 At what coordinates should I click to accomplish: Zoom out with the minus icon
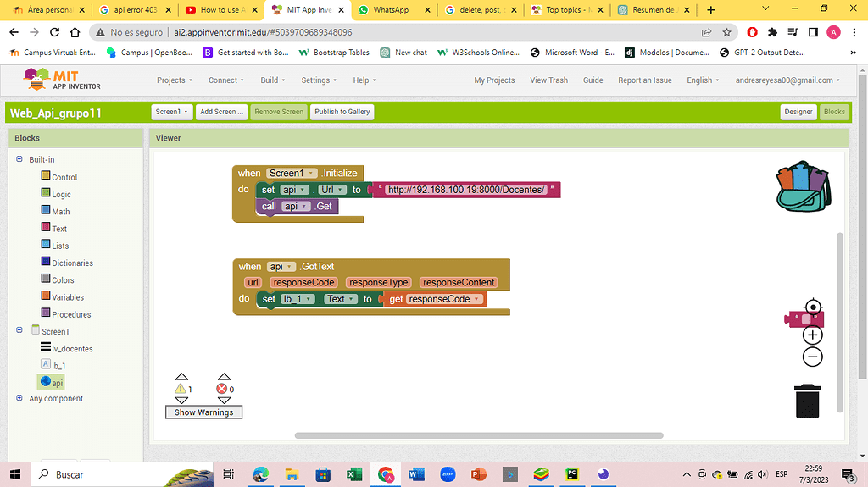812,357
